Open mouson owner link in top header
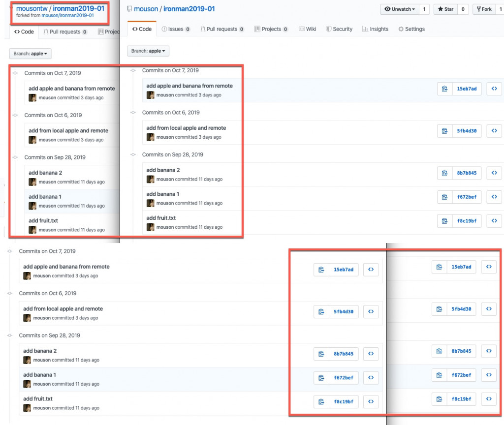This screenshot has width=504, height=425. (x=146, y=9)
